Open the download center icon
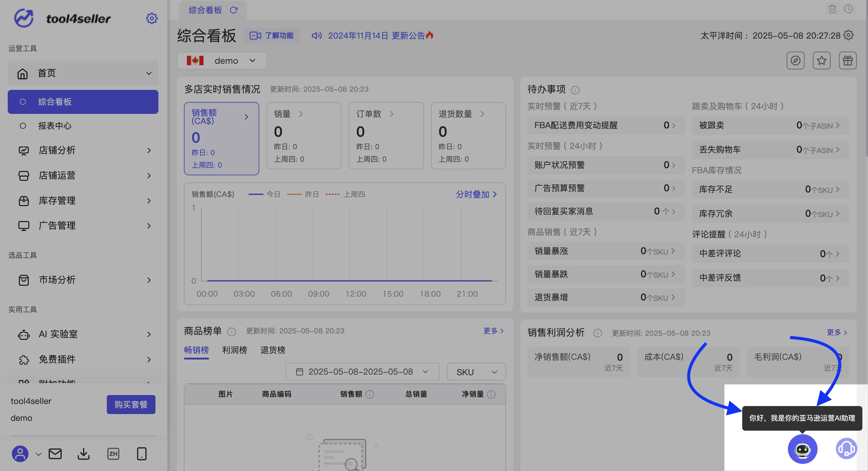Viewport: 868px width, 471px height. 84,454
